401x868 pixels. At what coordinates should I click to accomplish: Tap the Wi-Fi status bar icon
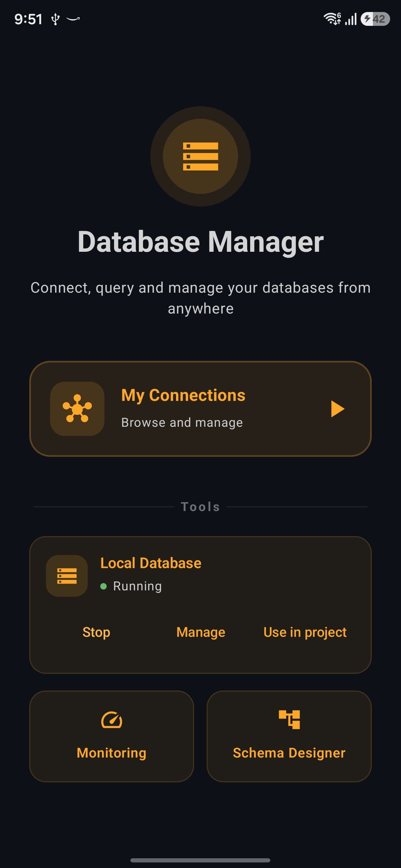tap(332, 19)
